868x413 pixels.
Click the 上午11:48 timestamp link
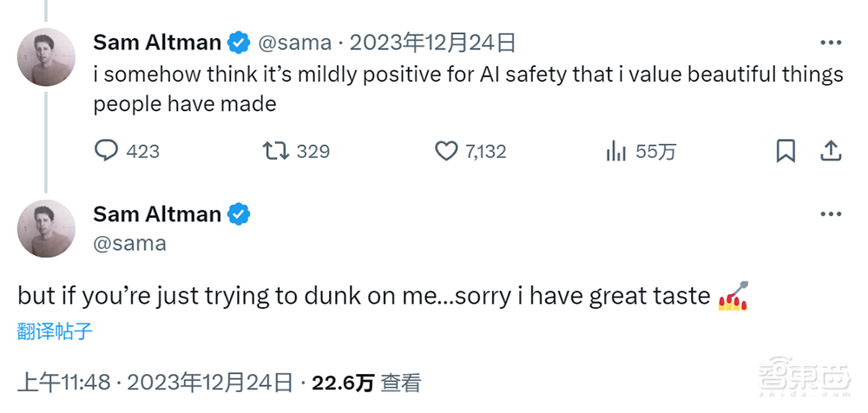pos(62,382)
